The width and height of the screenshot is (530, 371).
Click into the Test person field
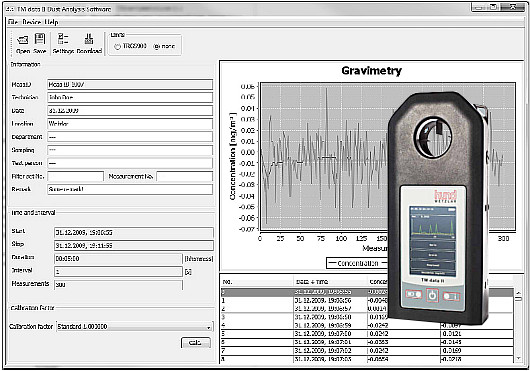(x=130, y=163)
